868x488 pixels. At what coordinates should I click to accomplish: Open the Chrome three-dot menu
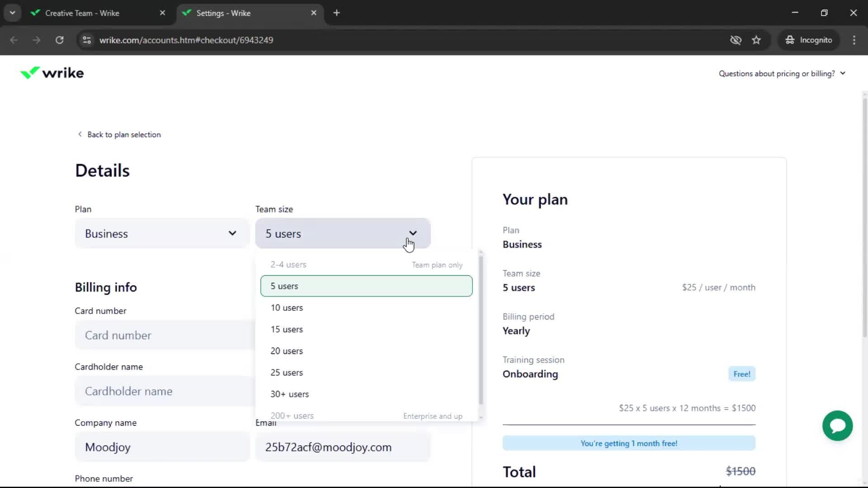click(854, 40)
